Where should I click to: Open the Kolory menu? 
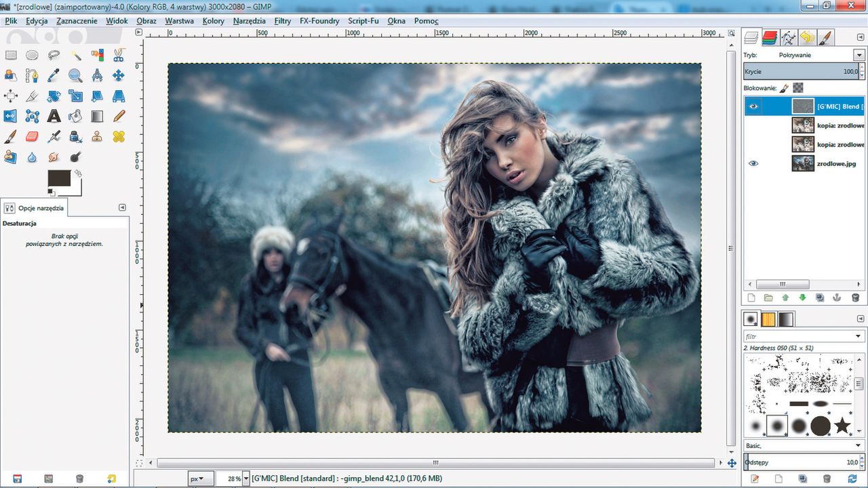pos(214,21)
